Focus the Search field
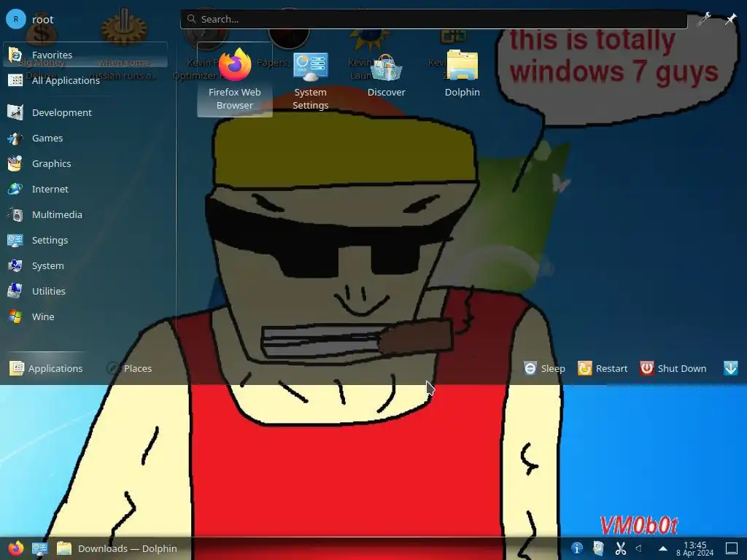 coord(433,19)
